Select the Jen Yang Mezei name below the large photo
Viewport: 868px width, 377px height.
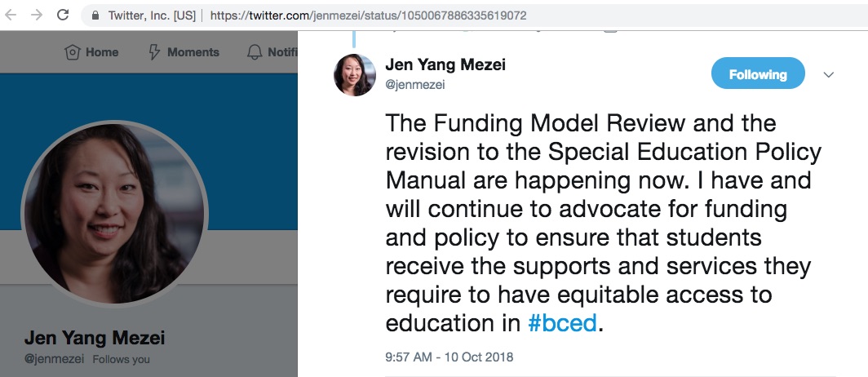(95, 339)
